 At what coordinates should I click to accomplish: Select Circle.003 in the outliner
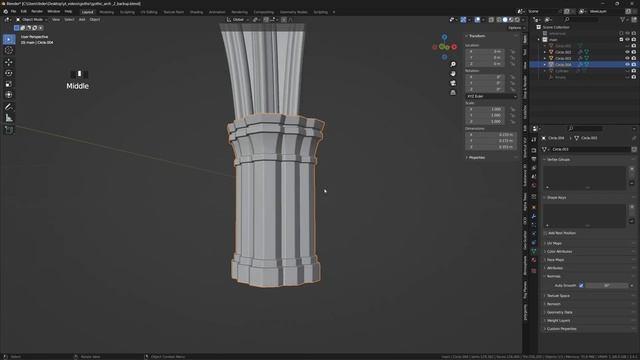click(563, 58)
